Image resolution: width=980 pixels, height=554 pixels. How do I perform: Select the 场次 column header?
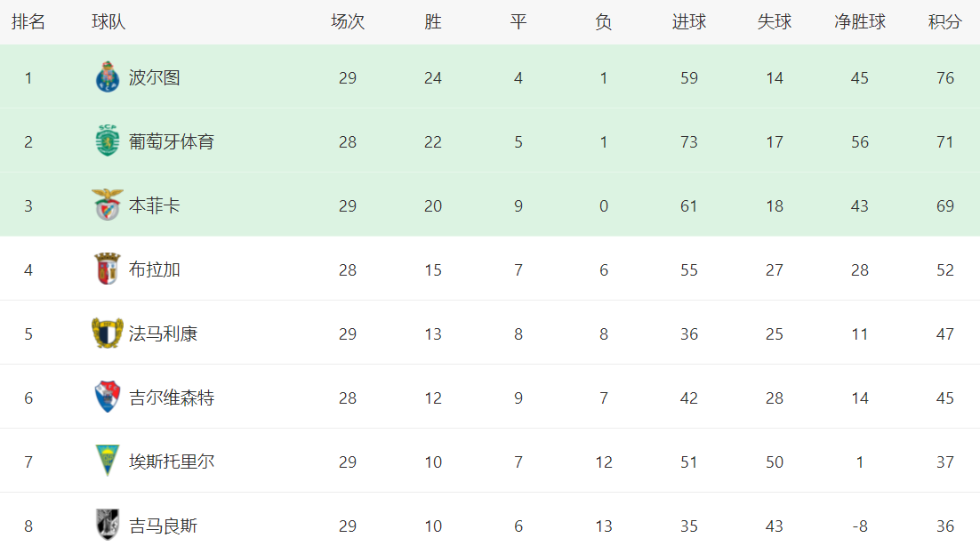pyautogui.click(x=348, y=22)
